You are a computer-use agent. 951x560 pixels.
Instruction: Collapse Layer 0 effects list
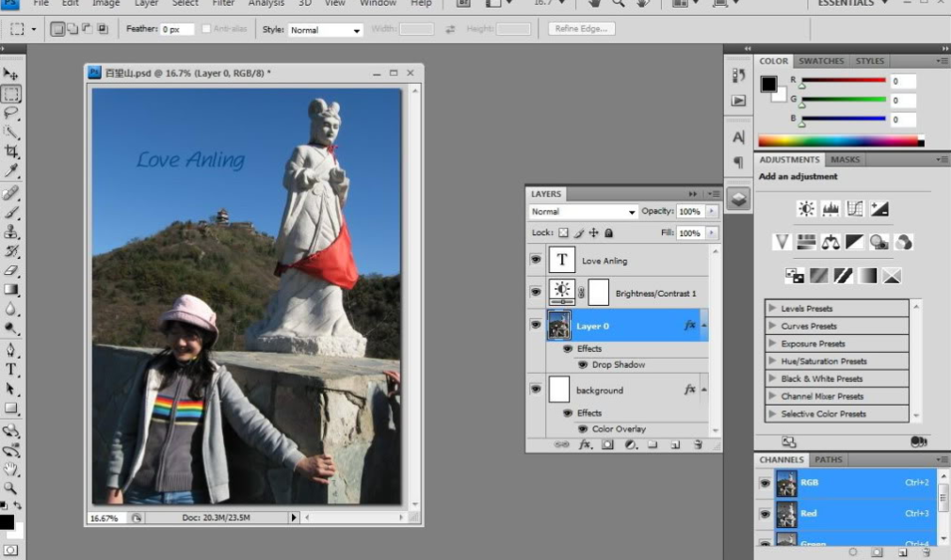[x=704, y=326]
